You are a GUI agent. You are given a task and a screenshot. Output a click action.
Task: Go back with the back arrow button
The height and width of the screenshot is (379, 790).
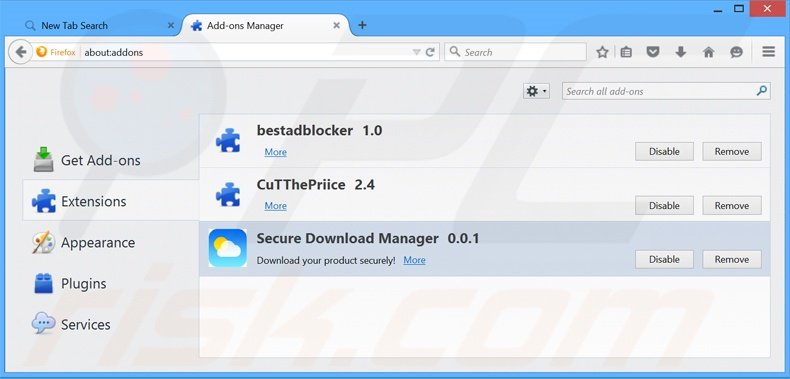(21, 52)
